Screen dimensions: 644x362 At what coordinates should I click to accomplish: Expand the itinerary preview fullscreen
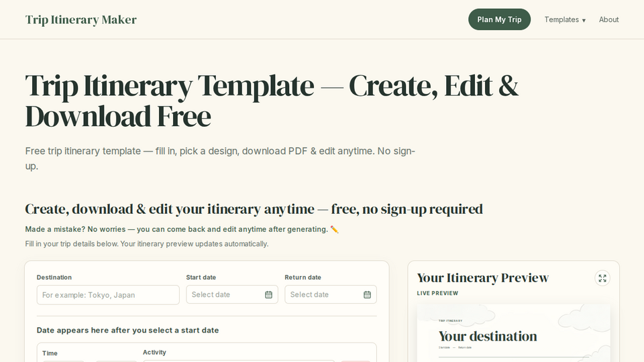point(602,278)
